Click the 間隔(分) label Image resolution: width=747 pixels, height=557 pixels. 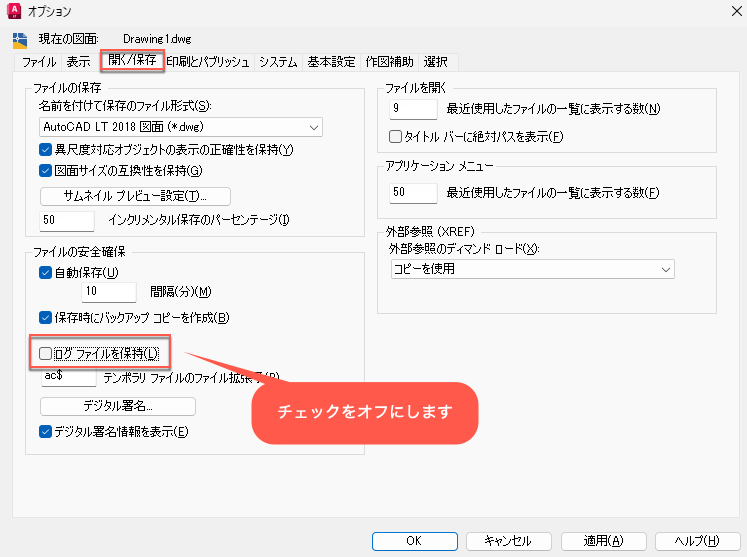tap(181, 292)
